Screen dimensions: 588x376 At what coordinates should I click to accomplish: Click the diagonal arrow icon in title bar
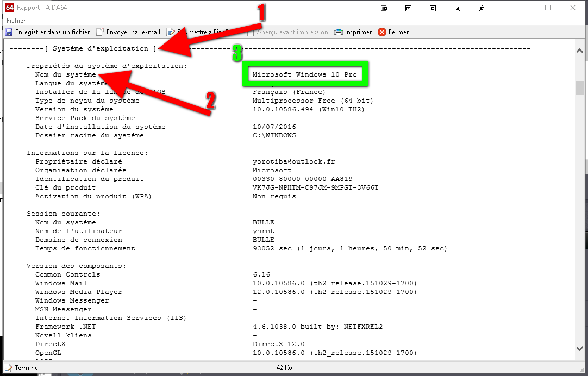pos(458,9)
